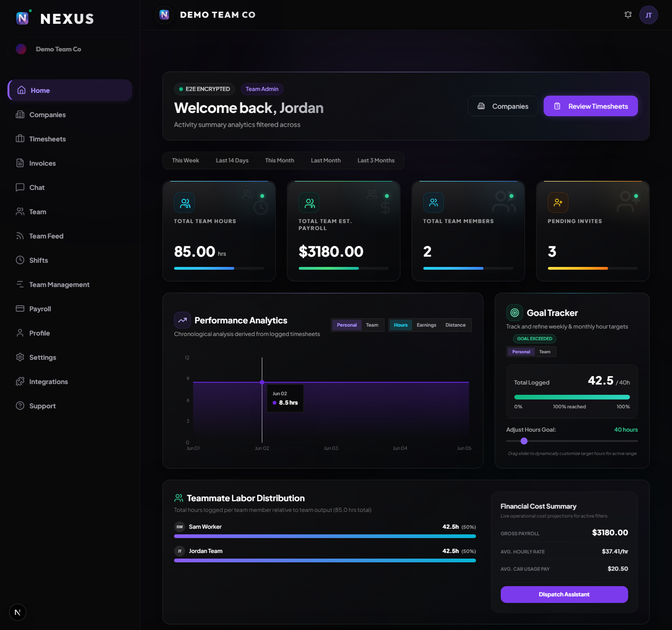The image size is (672, 630).
Task: Click the SW avatar for Sam Worker
Action: pos(180,527)
